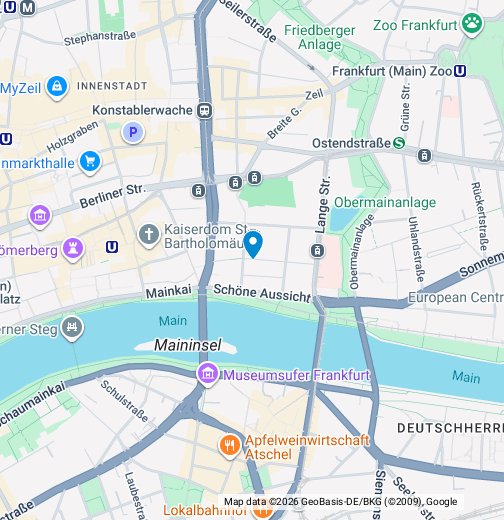The image size is (504, 520).
Task: Open the Apfelweinwirtschaft Atschel restaurant icon
Action: (229, 446)
